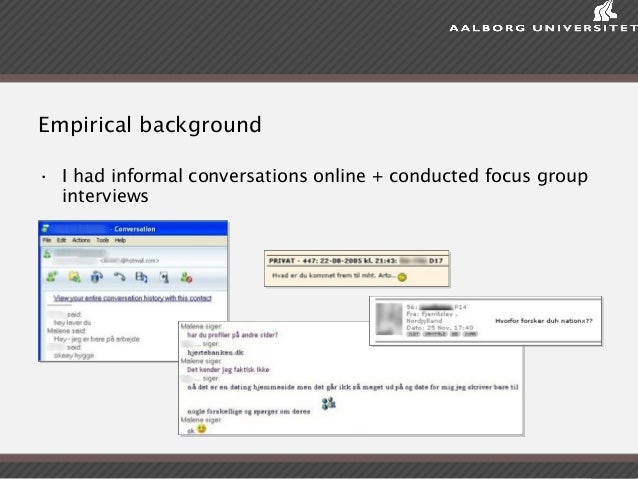Click the first small button under the Arto date
This screenshot has width=638, height=479.
413,334
